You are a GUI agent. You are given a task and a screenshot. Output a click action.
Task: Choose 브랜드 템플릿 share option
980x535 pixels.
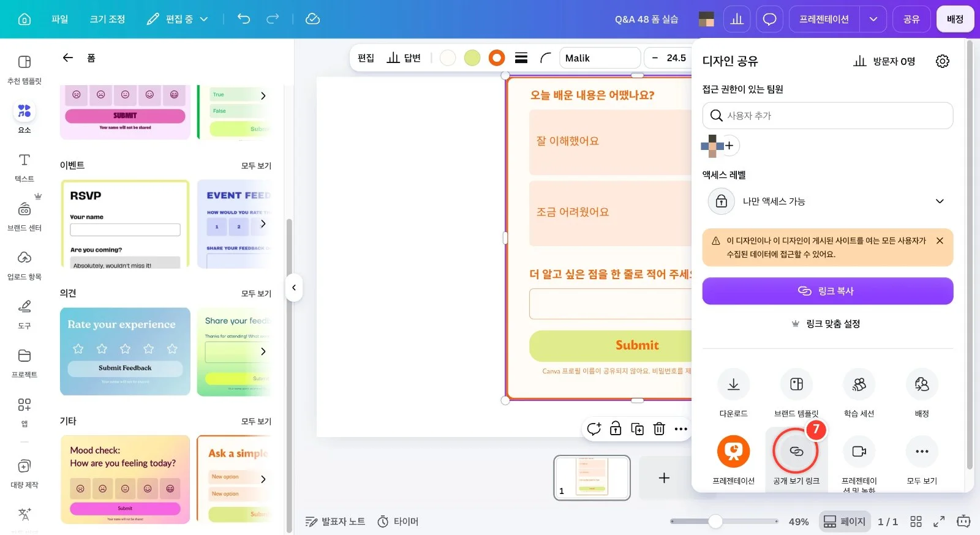click(x=796, y=384)
